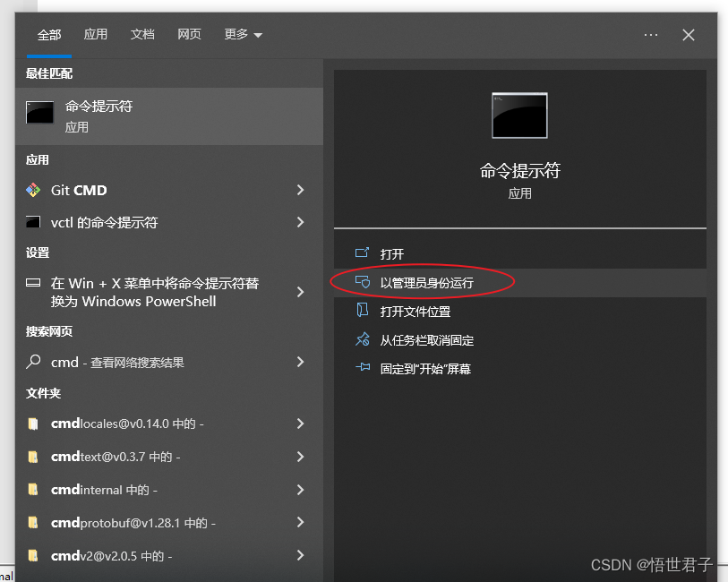This screenshot has height=582, width=728.
Task: Click the Command Prompt icon in best match
Action: [x=40, y=112]
